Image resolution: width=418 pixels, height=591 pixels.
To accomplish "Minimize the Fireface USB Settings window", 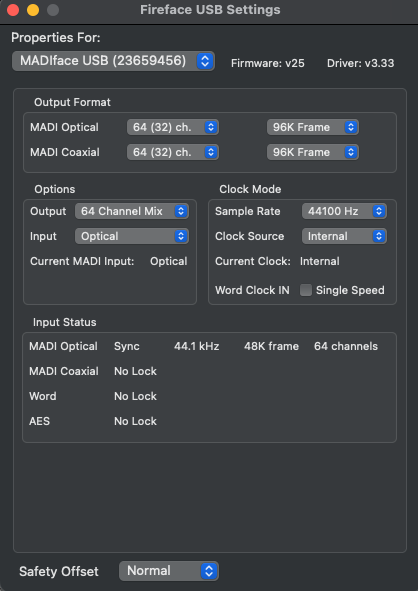I will (x=33, y=10).
